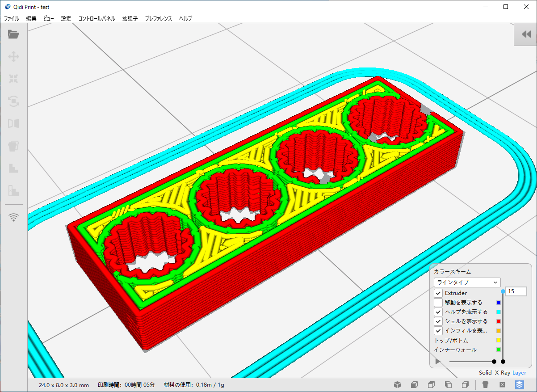Viewport: 537px width, 392px height.
Task: Click the X-Ray view icon in status bar
Action: click(x=502, y=385)
